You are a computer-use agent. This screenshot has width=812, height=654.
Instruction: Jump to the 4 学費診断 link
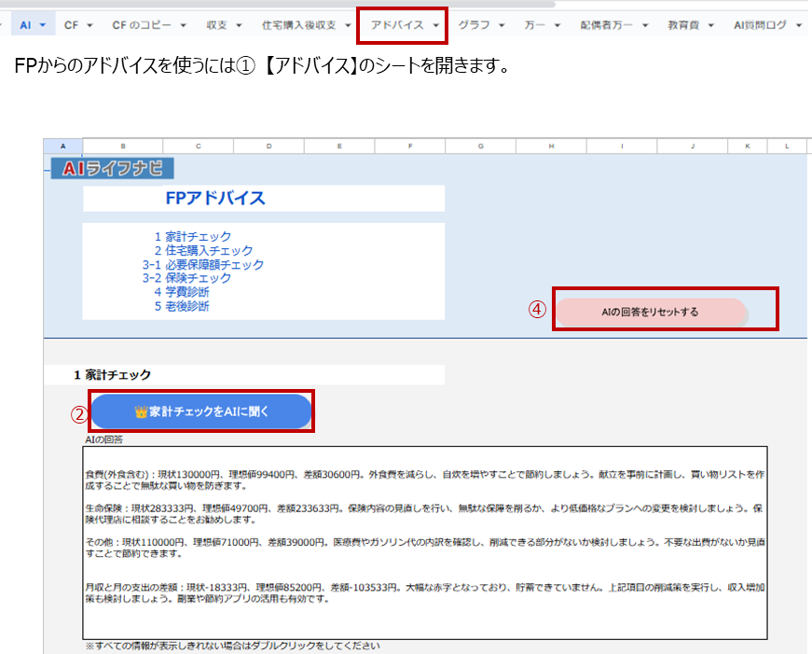pos(182,292)
